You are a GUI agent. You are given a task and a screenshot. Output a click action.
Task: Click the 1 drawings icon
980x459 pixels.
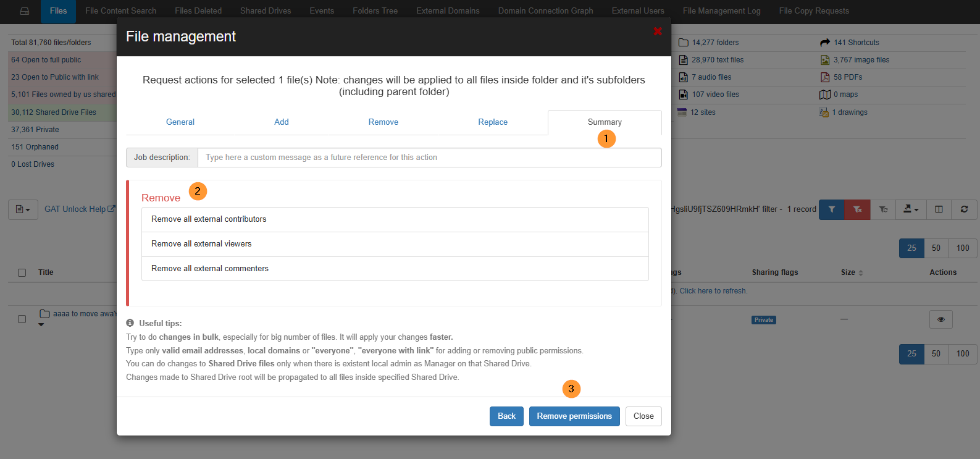(x=824, y=112)
